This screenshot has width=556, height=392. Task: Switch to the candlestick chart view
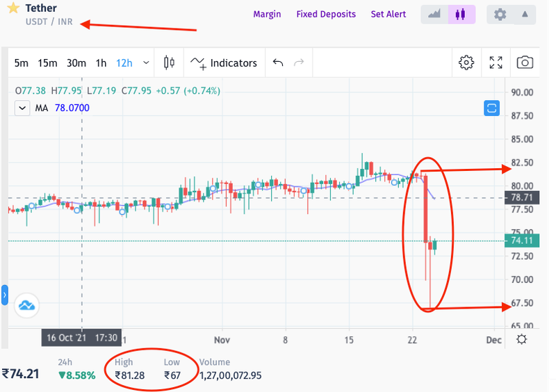(x=461, y=15)
